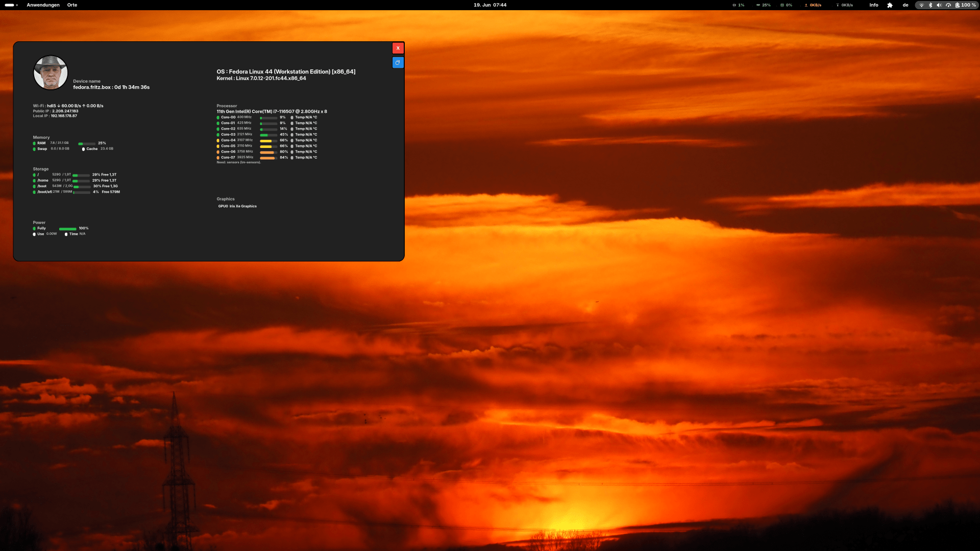
Task: Click the Public IP 2.208.247.183
Action: tap(56, 111)
